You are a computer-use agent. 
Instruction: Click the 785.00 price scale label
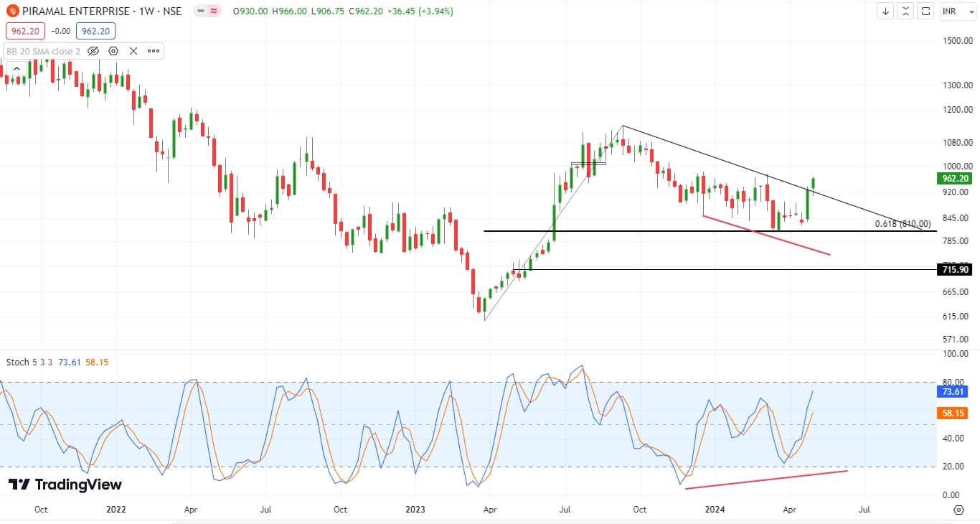957,241
